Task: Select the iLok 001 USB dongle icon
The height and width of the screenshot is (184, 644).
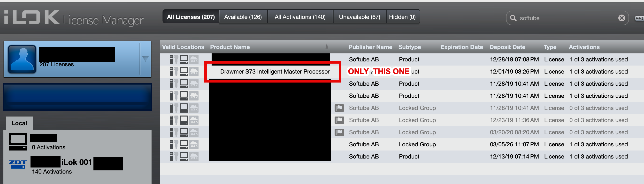Action: coord(18,164)
